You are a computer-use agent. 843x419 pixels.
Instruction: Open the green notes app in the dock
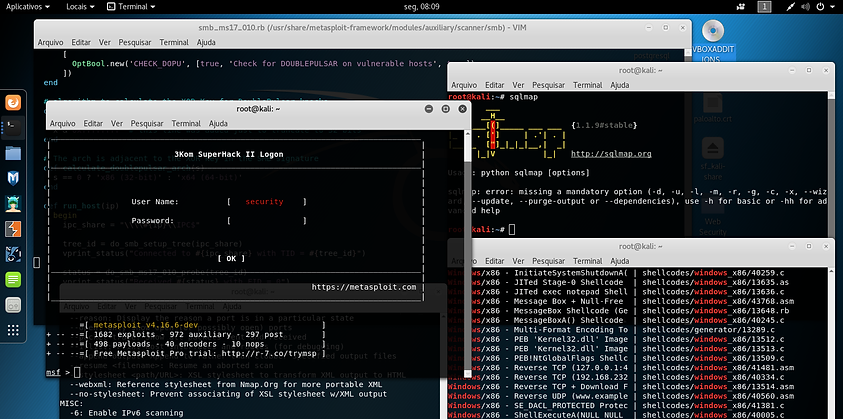point(13,280)
